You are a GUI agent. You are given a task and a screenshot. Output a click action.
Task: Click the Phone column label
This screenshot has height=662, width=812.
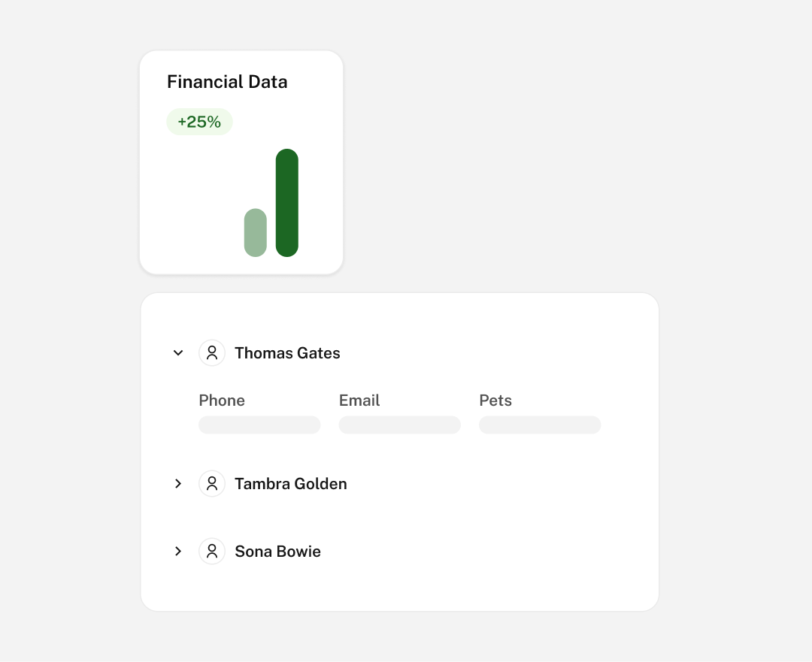222,401
